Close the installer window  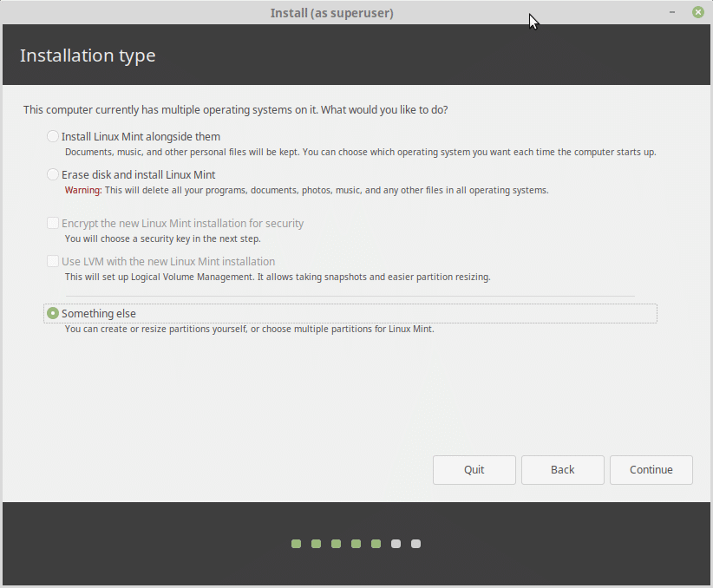point(698,12)
